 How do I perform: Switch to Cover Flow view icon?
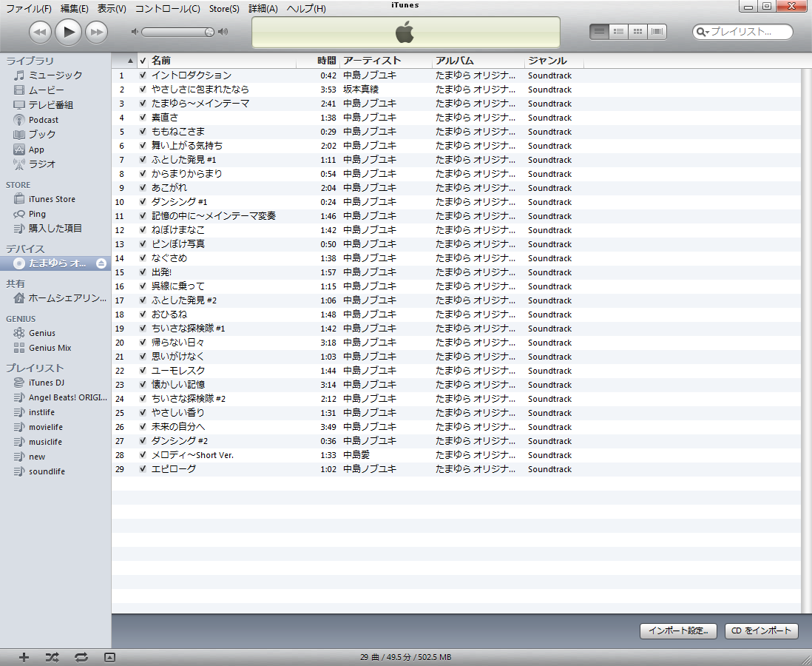pos(657,32)
